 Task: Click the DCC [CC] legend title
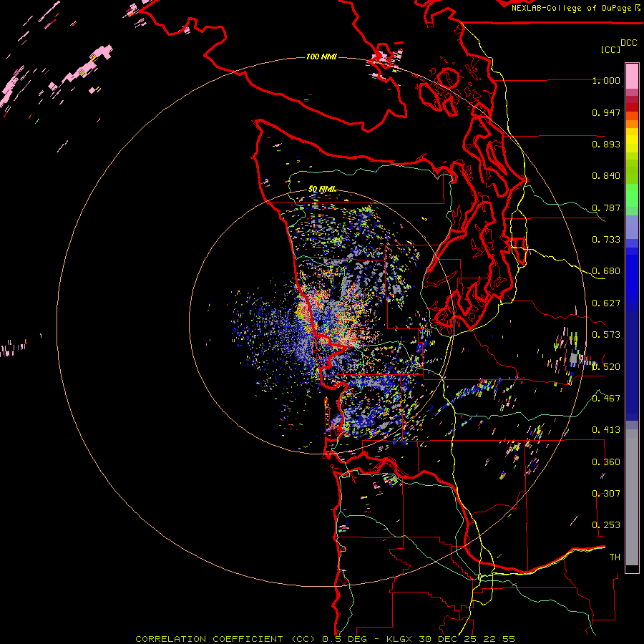coord(618,46)
